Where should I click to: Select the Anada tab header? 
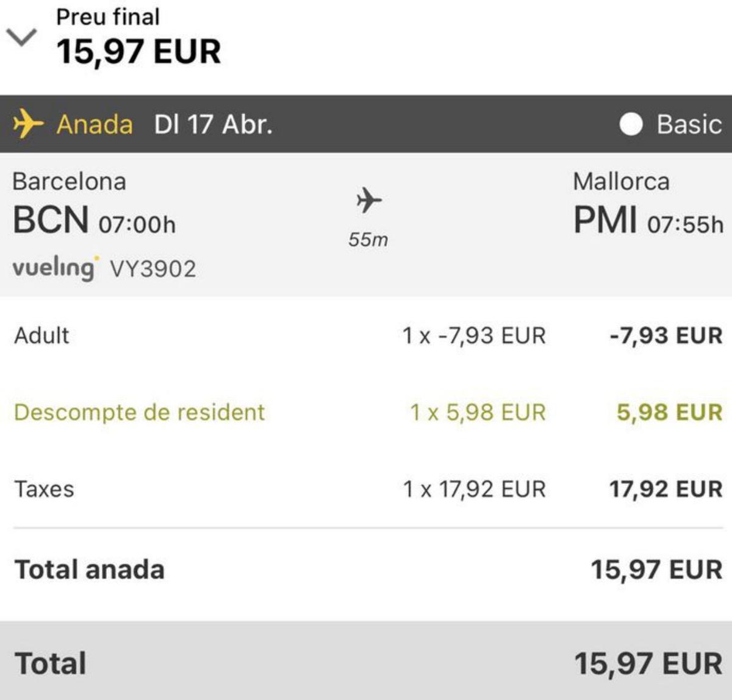tap(95, 124)
